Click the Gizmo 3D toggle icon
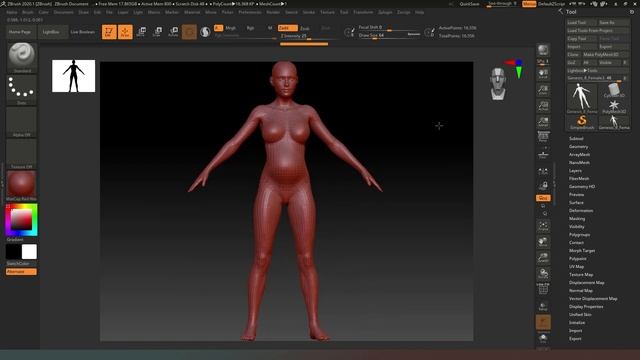The height and width of the screenshot is (360, 640). pos(189,32)
